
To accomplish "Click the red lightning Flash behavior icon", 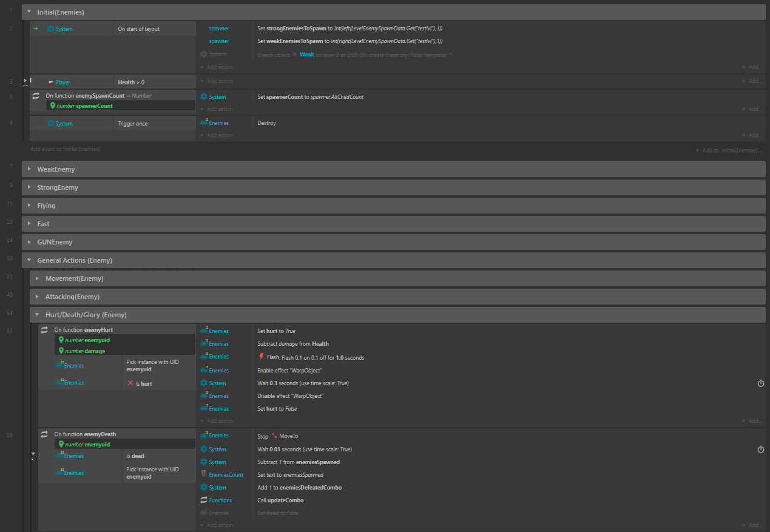I will 262,357.
